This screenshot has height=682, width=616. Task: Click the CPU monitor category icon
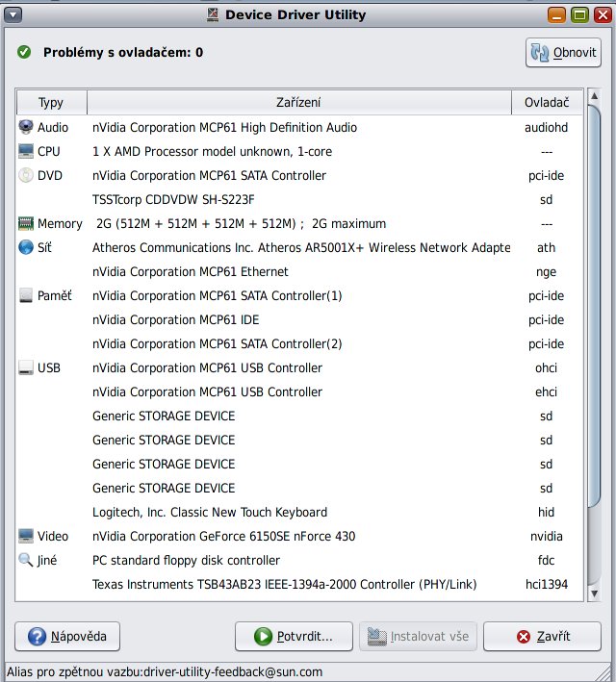tap(26, 151)
